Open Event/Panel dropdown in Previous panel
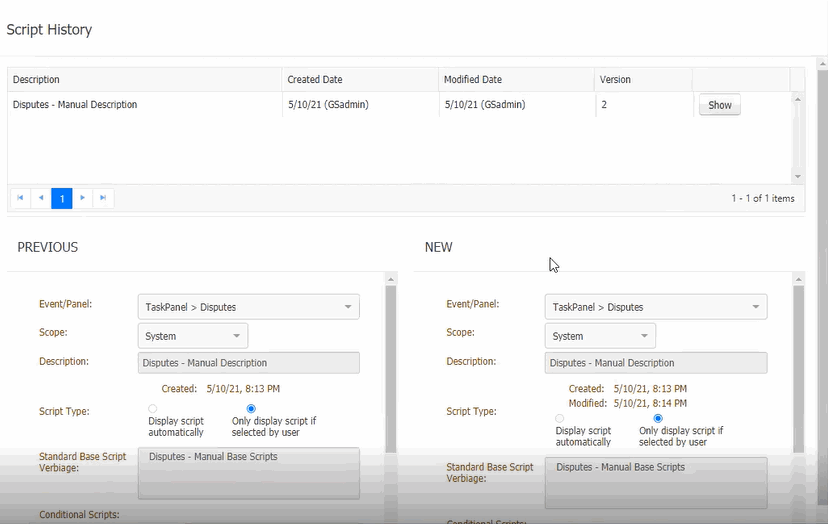Screen dimensions: 828x524 tap(248, 307)
